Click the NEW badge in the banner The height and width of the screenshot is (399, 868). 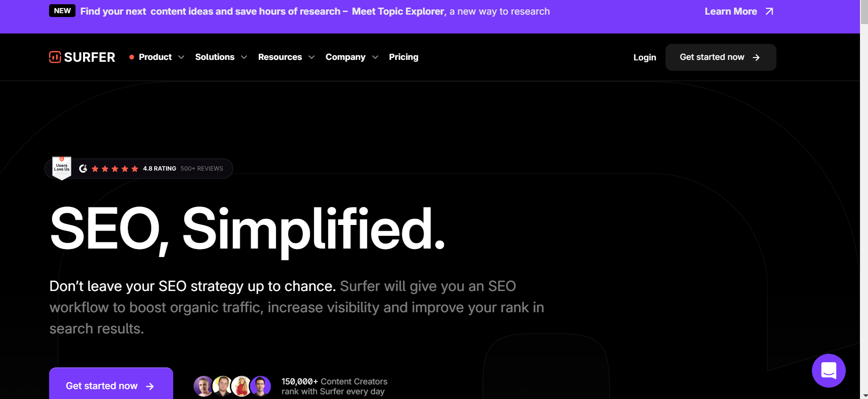point(62,11)
